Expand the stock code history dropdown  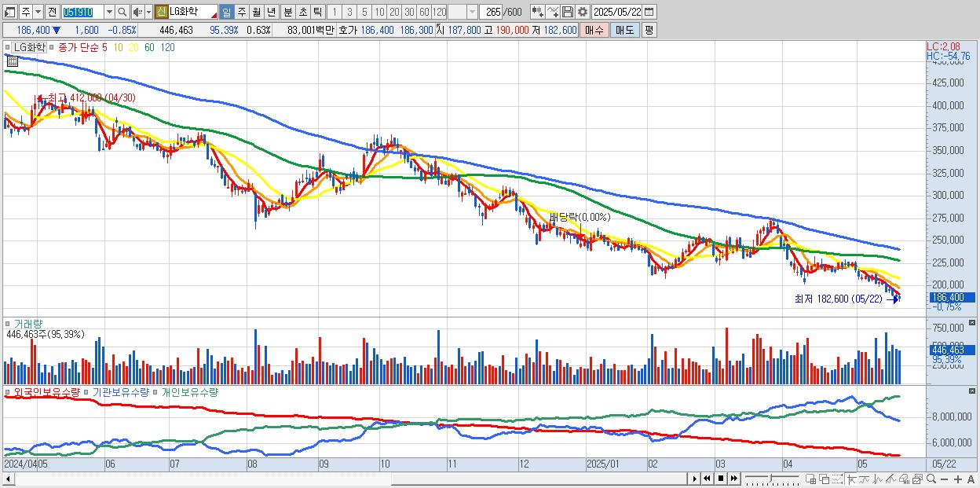pos(109,12)
